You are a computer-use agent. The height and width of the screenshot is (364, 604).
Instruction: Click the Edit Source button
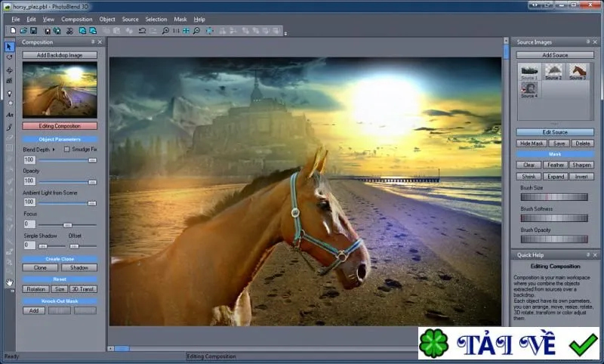[555, 132]
